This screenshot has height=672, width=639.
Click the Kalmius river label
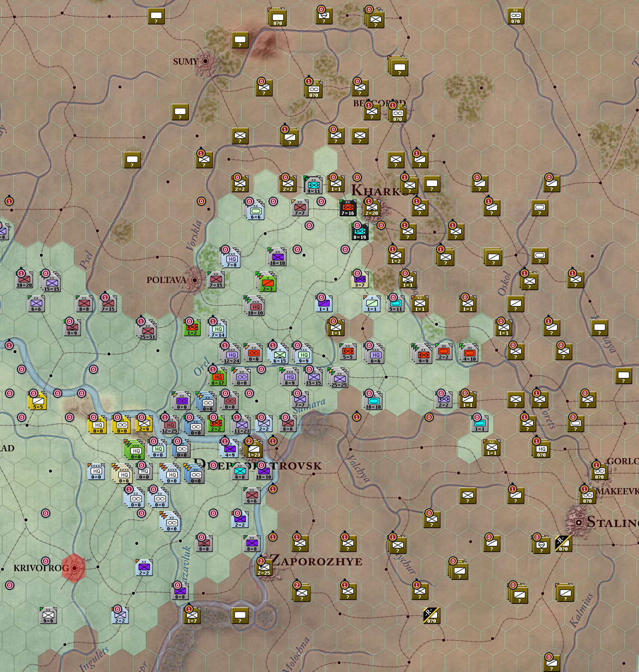click(581, 610)
